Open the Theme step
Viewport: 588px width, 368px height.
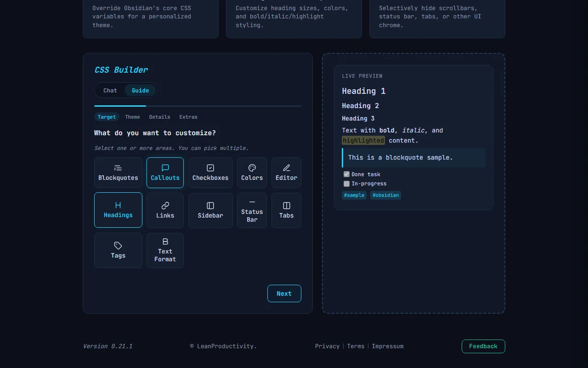132,117
